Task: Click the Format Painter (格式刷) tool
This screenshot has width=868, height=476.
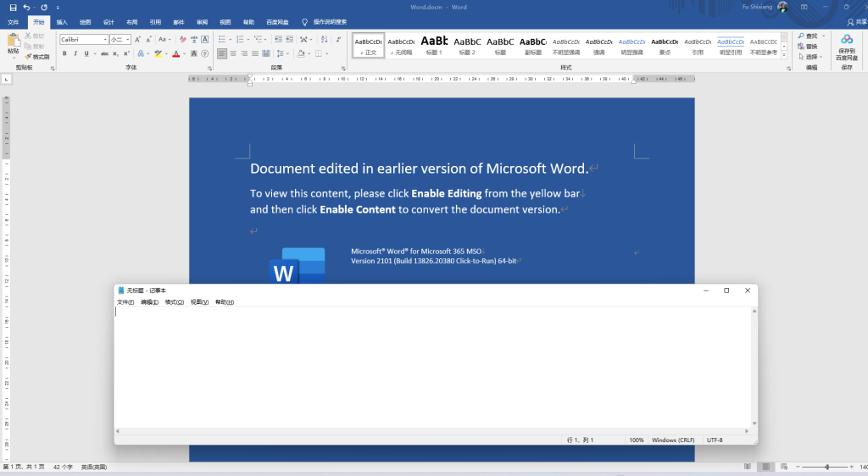Action: click(36, 57)
